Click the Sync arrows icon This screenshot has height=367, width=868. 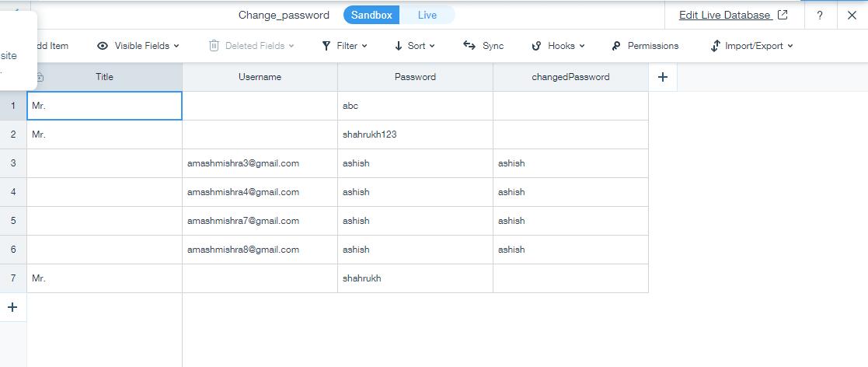point(469,46)
